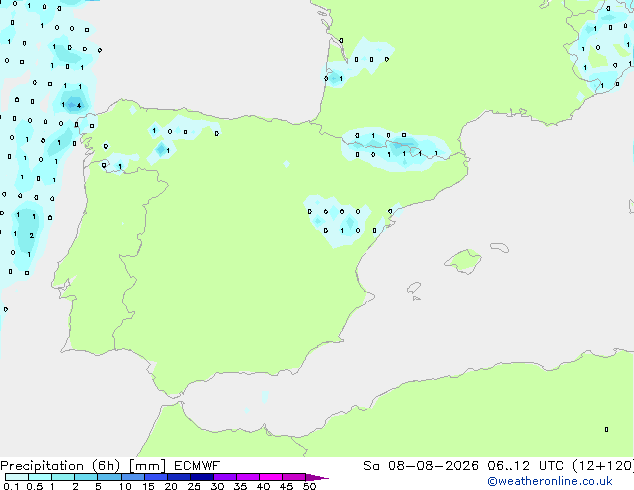Select Ibiza island outline
Image resolution: width=634 pixels, height=490 pixels.
(414, 288)
